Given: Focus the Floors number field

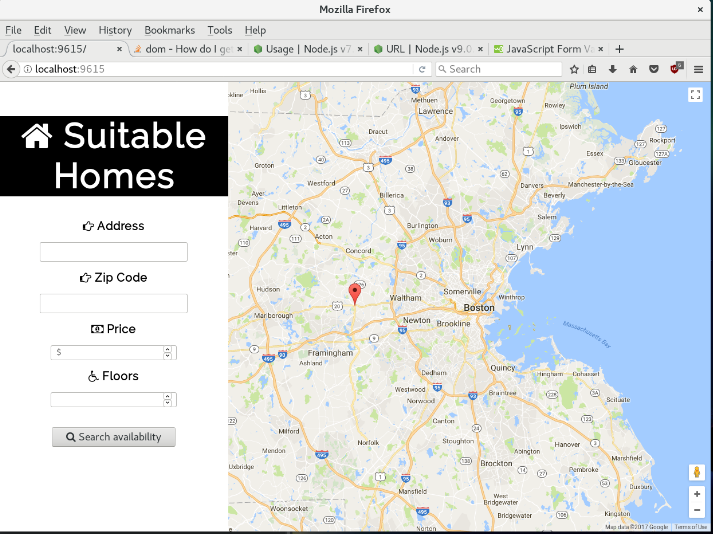Looking at the screenshot, I should pos(113,399).
